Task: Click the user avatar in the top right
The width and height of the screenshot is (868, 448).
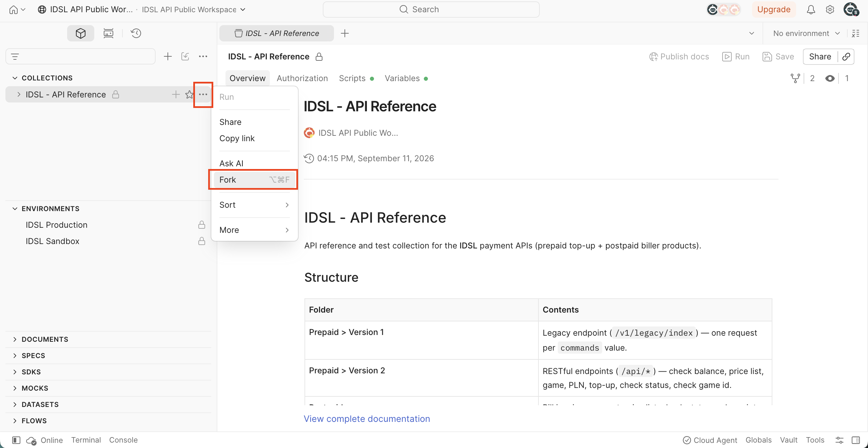Action: tap(851, 10)
